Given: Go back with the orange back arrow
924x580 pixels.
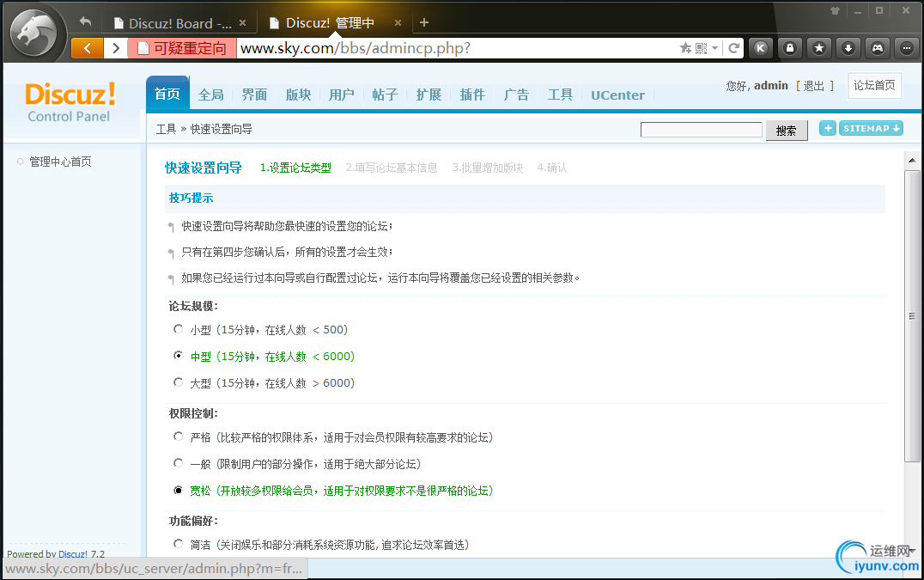Looking at the screenshot, I should (x=88, y=48).
